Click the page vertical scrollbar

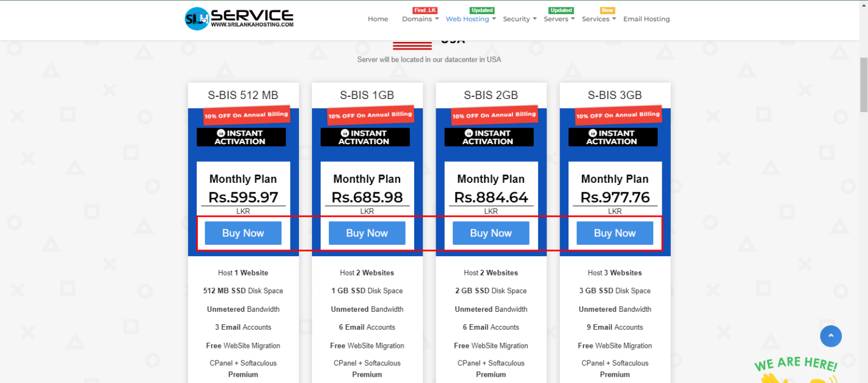click(x=863, y=85)
